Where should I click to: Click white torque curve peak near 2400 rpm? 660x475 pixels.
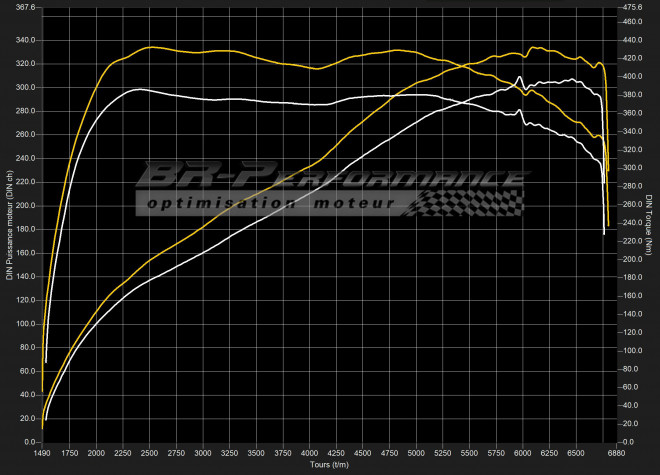139,89
